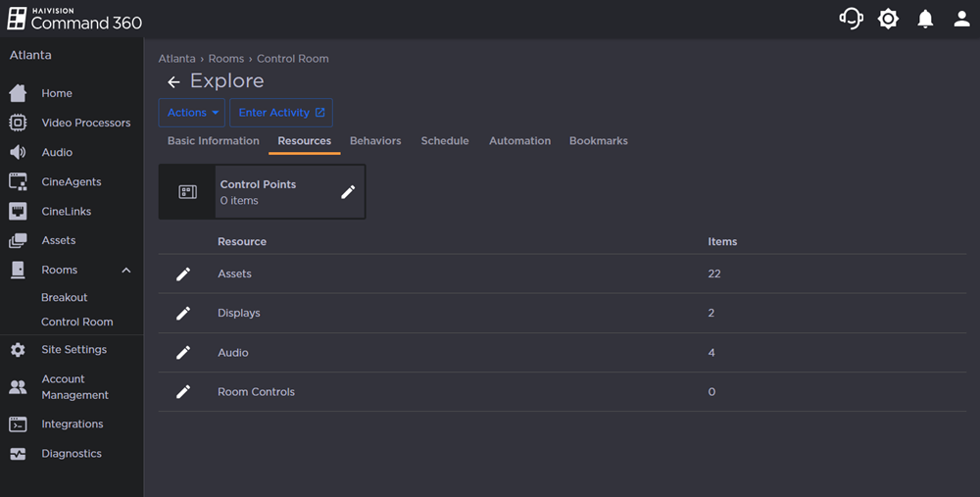Open Account Management menu label

click(75, 387)
